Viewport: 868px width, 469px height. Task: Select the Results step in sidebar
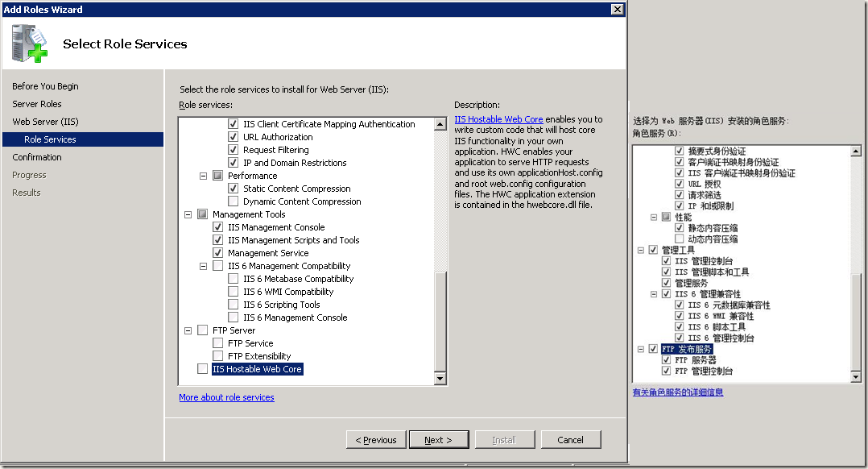27,193
